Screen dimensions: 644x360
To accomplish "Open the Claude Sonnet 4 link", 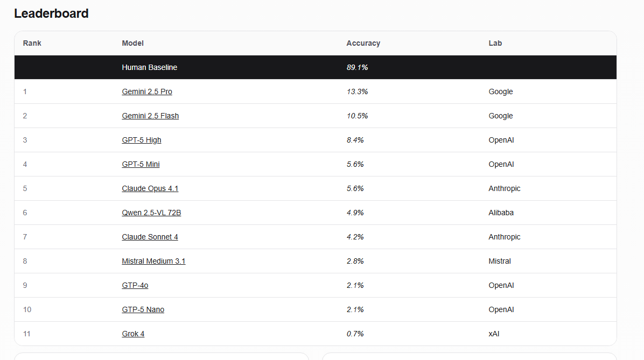I will [150, 237].
